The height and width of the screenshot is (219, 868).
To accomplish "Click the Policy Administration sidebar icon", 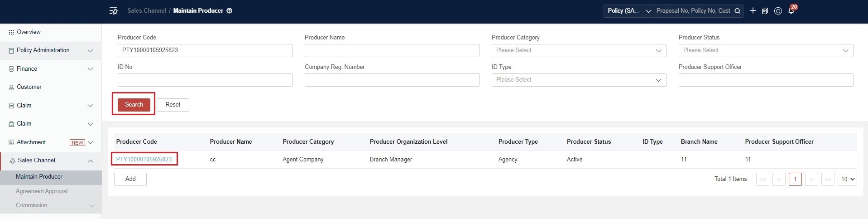I will [x=11, y=51].
